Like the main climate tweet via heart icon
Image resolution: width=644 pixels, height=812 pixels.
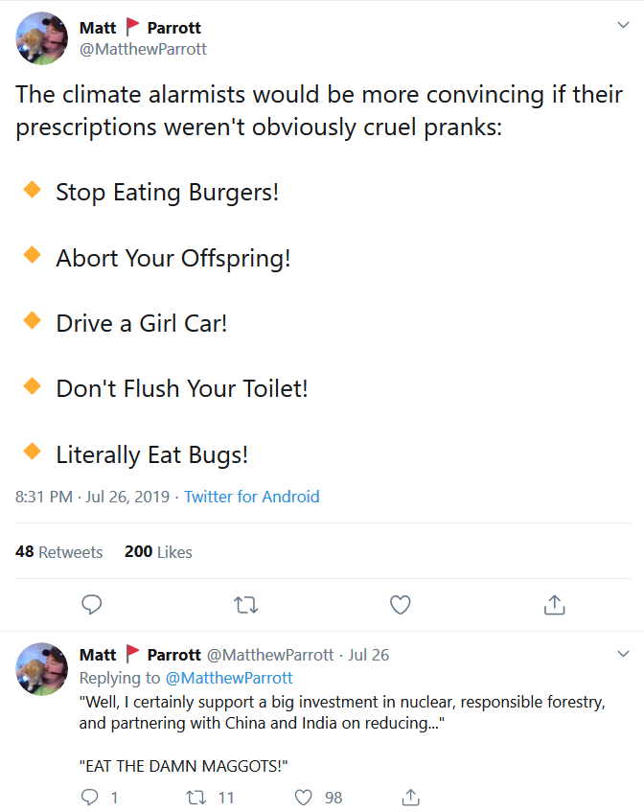click(400, 605)
